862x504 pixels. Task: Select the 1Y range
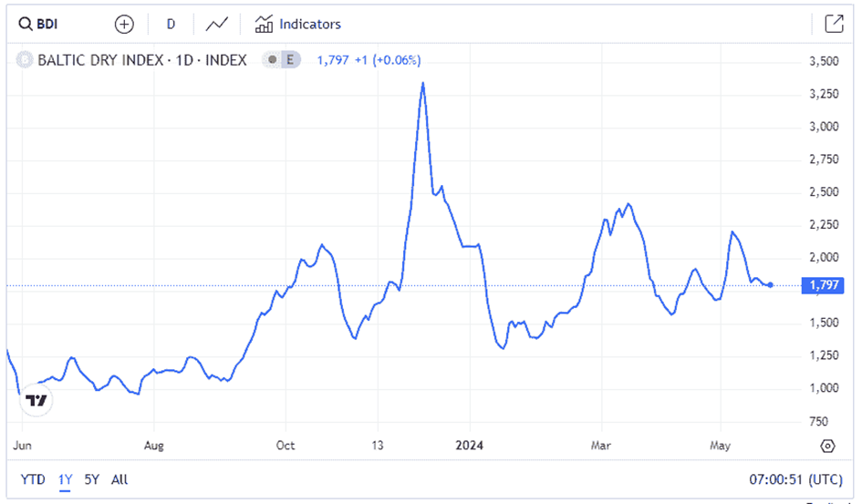[65, 479]
